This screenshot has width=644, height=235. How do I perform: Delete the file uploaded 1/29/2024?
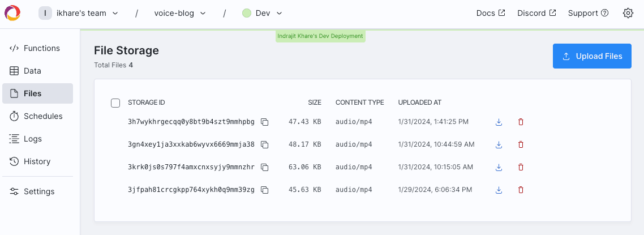tap(521, 190)
